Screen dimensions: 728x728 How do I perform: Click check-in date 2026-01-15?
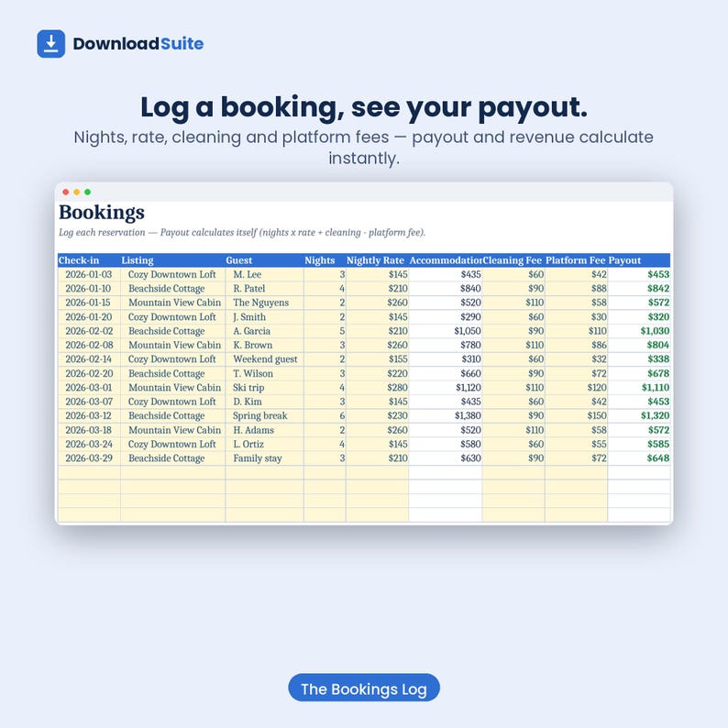(89, 303)
